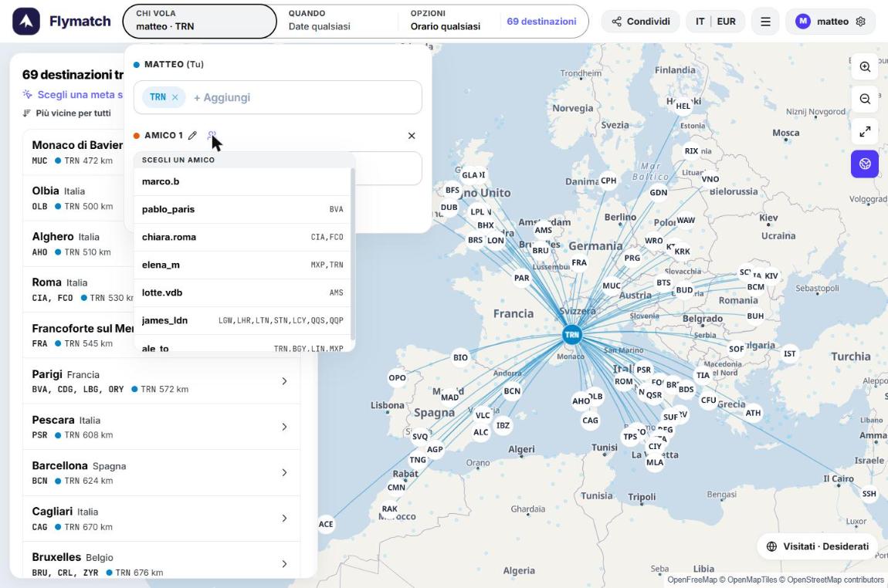This screenshot has height=588, width=888.
Task: Change currency with EUR button
Action: (726, 22)
